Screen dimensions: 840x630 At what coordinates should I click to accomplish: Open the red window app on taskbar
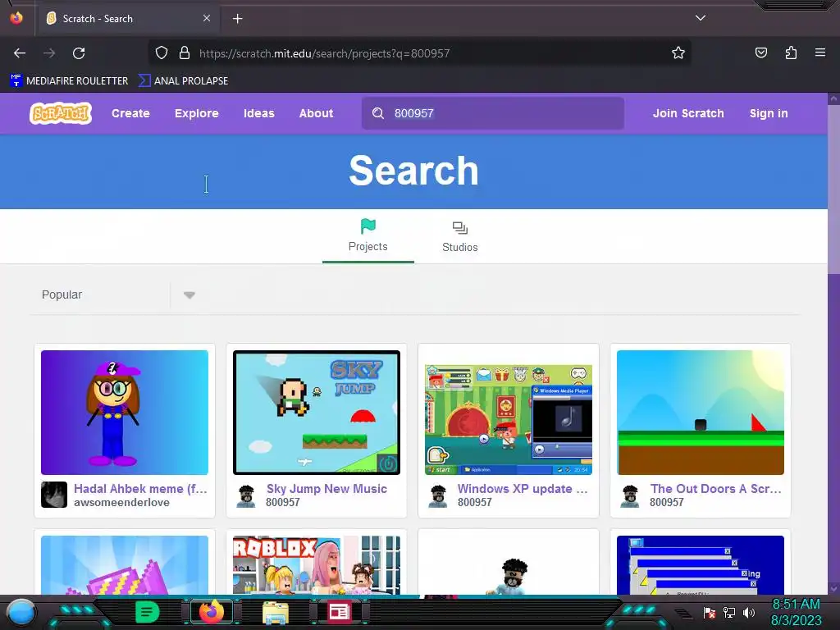point(339,612)
